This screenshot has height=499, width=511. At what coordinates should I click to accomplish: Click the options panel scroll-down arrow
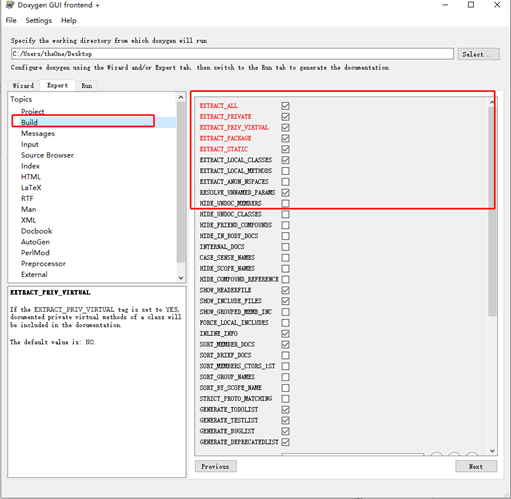[x=492, y=451]
